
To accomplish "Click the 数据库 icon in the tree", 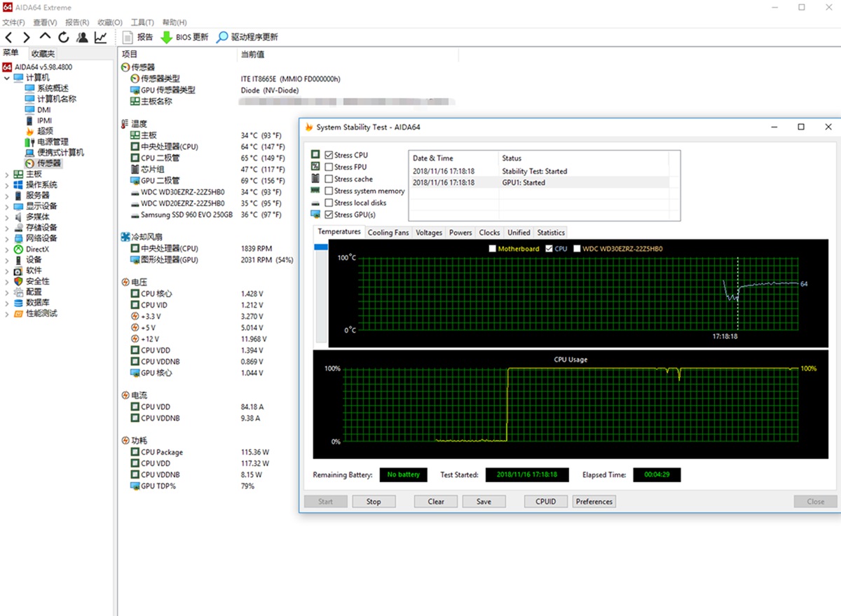I will pyautogui.click(x=18, y=303).
